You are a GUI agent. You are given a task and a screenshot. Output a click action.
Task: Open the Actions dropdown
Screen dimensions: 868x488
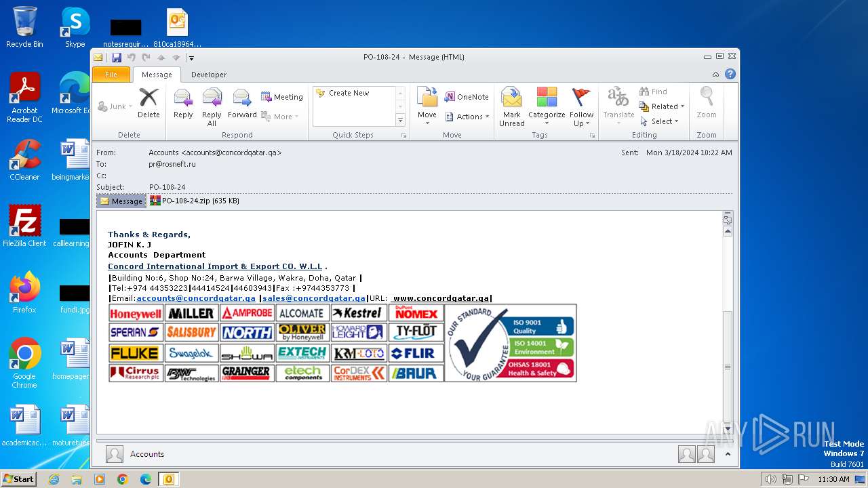pos(467,117)
